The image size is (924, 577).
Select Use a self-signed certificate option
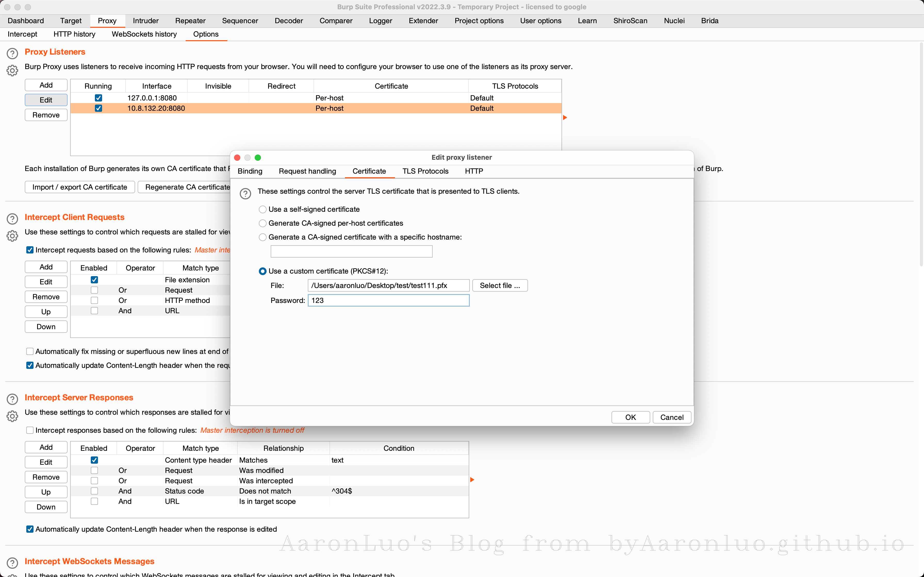coord(263,209)
